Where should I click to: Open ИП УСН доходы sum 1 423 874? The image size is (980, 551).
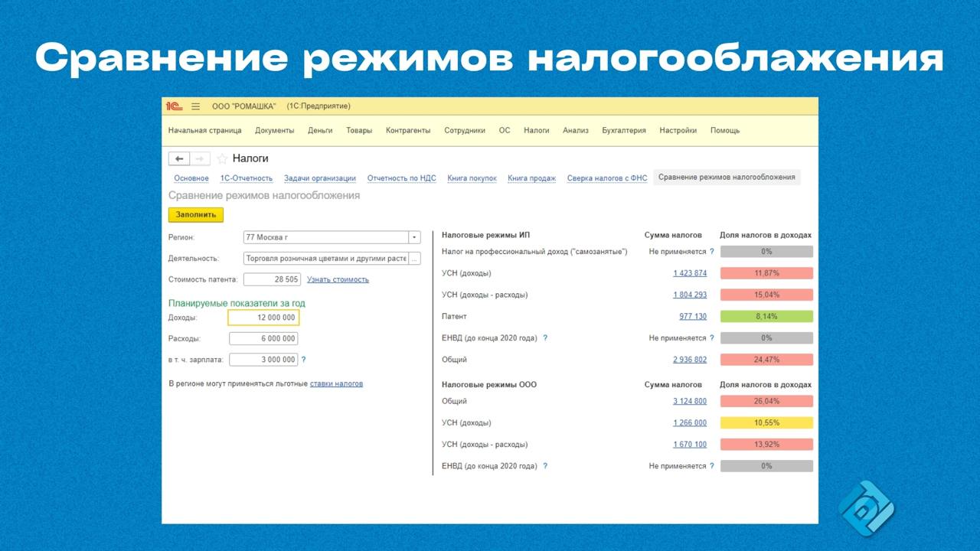click(690, 273)
